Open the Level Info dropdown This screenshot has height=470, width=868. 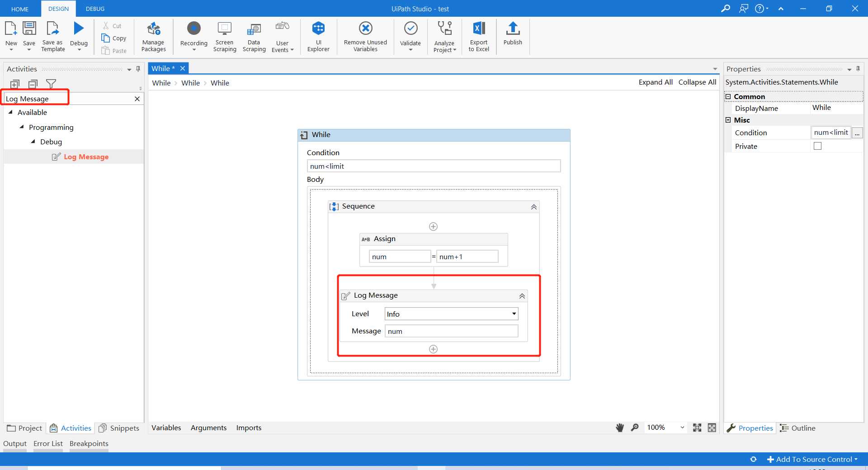click(x=514, y=313)
